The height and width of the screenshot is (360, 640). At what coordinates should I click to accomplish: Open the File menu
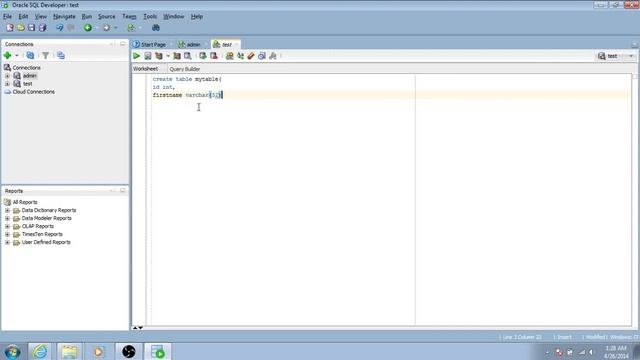point(7,17)
